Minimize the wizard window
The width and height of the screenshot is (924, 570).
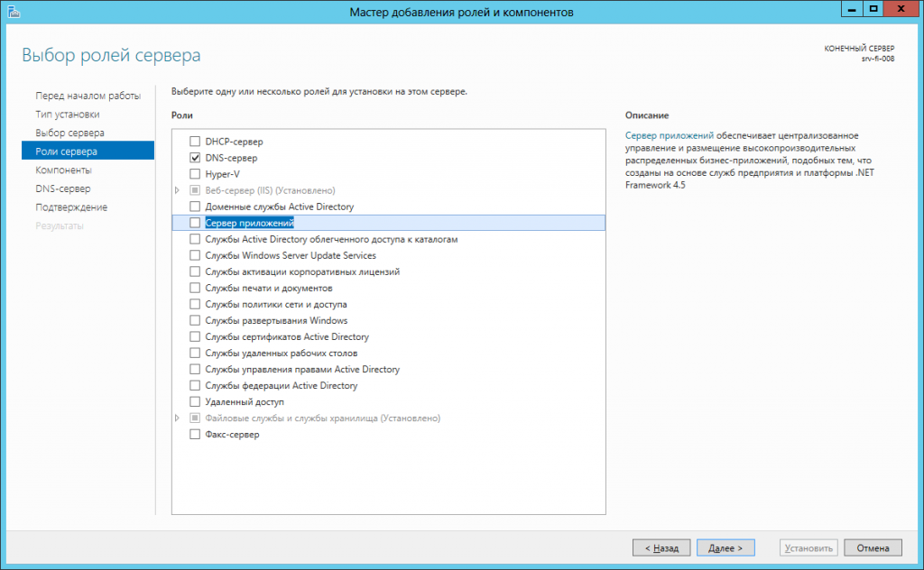pos(849,8)
